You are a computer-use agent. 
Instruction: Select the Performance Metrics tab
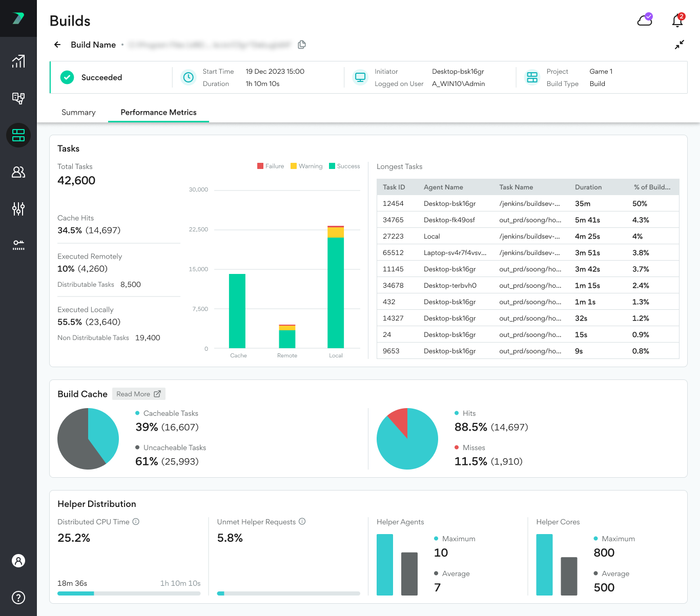pyautogui.click(x=158, y=113)
